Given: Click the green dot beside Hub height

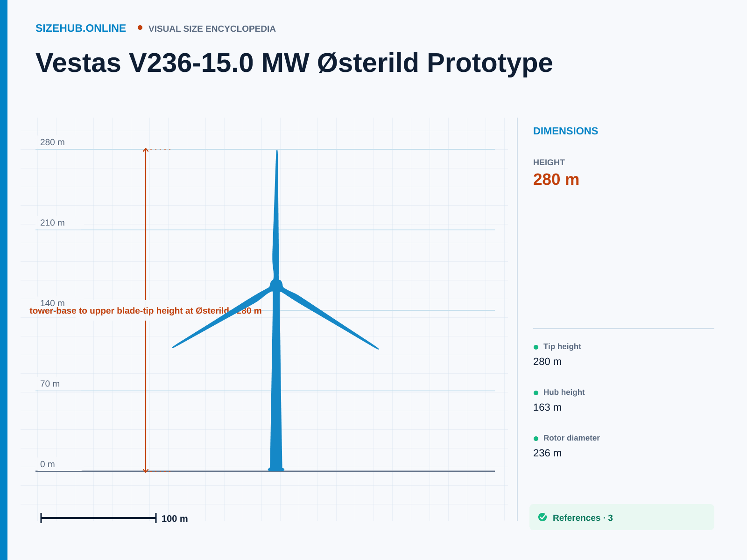Looking at the screenshot, I should 536,393.
